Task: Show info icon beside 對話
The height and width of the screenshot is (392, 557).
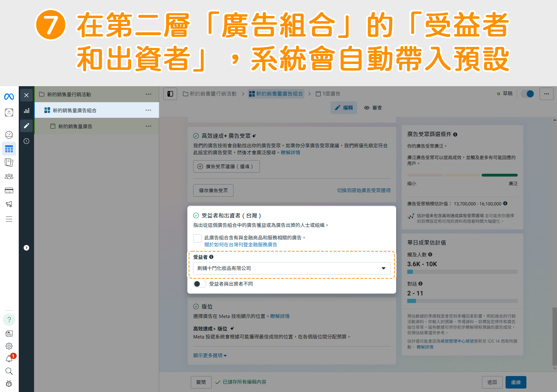Action: point(420,284)
